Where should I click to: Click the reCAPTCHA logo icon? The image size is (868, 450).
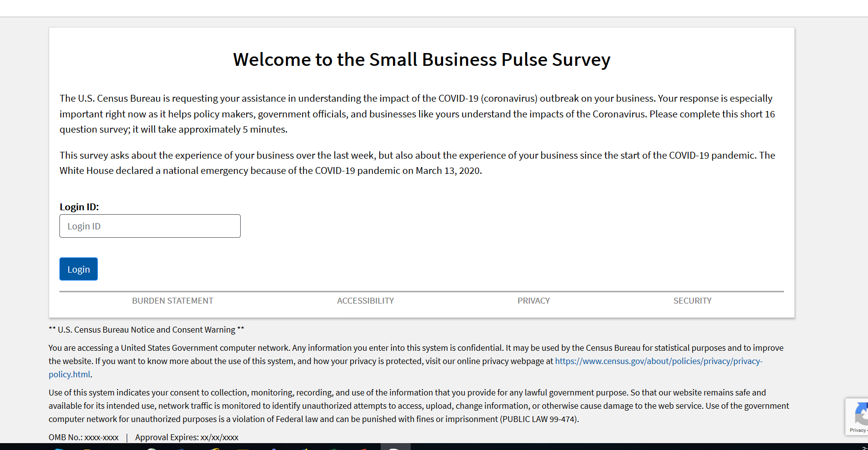(861, 414)
